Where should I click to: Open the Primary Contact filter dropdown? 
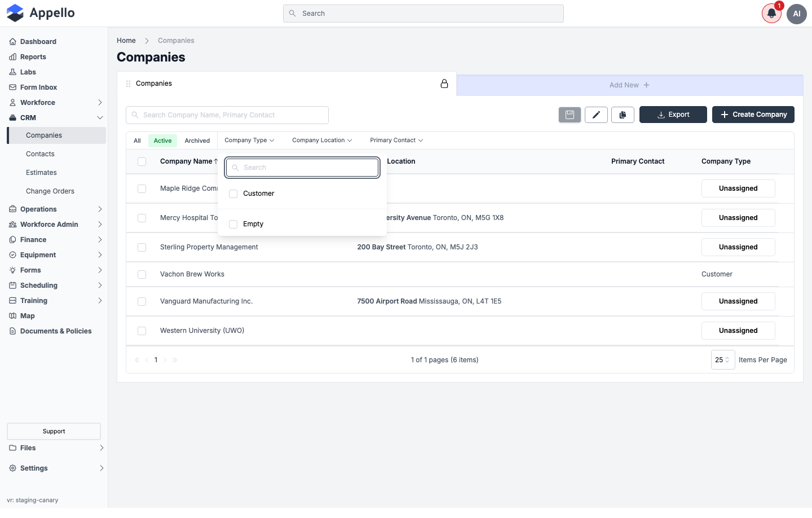pos(396,141)
